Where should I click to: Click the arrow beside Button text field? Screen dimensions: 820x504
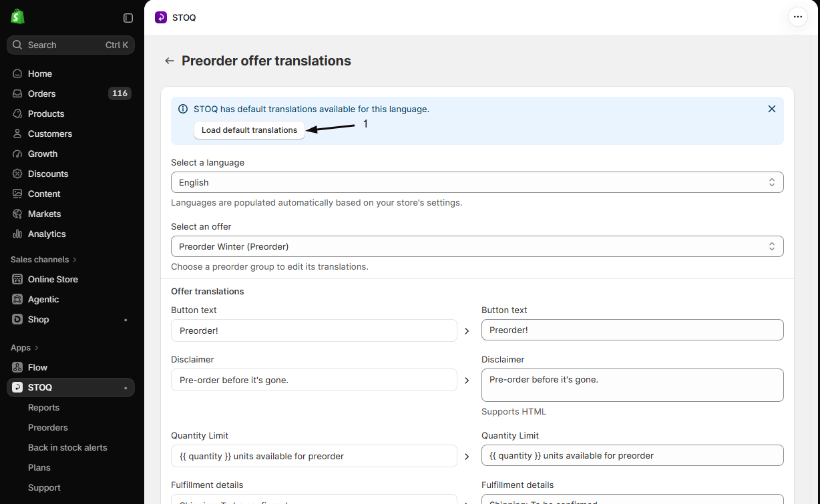467,330
